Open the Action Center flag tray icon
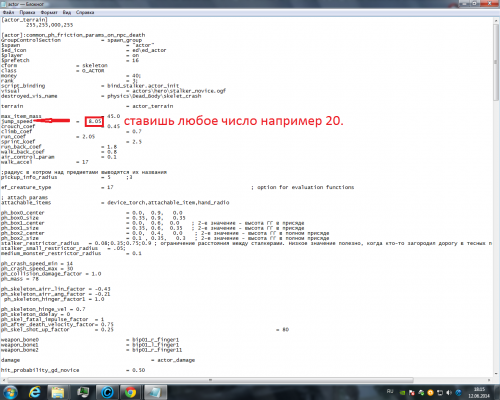Viewport: 500px width, 400px height. coord(412,393)
